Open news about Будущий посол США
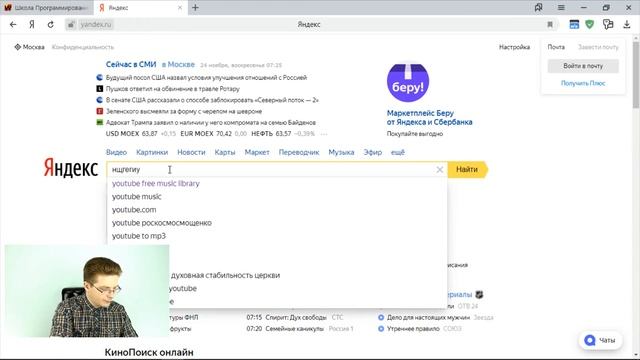 coord(206,77)
